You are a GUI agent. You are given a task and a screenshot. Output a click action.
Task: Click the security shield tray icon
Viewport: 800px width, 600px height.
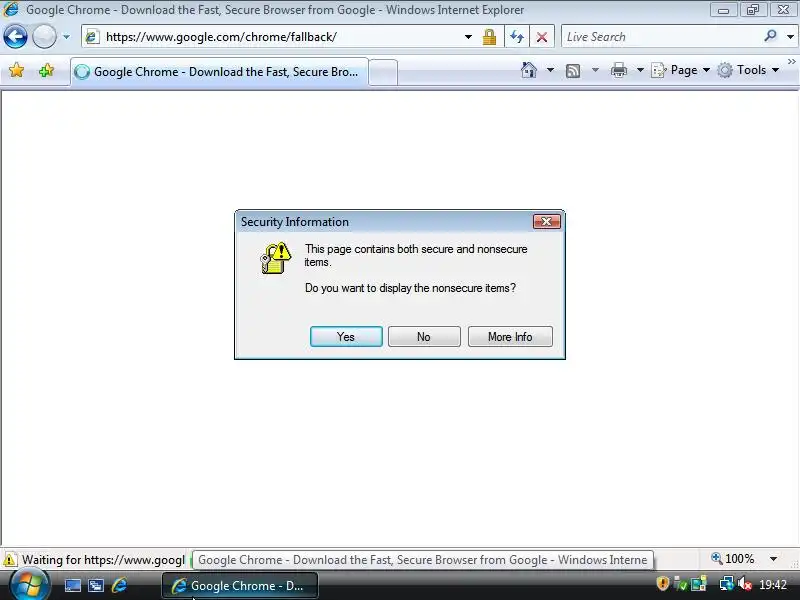point(662,584)
